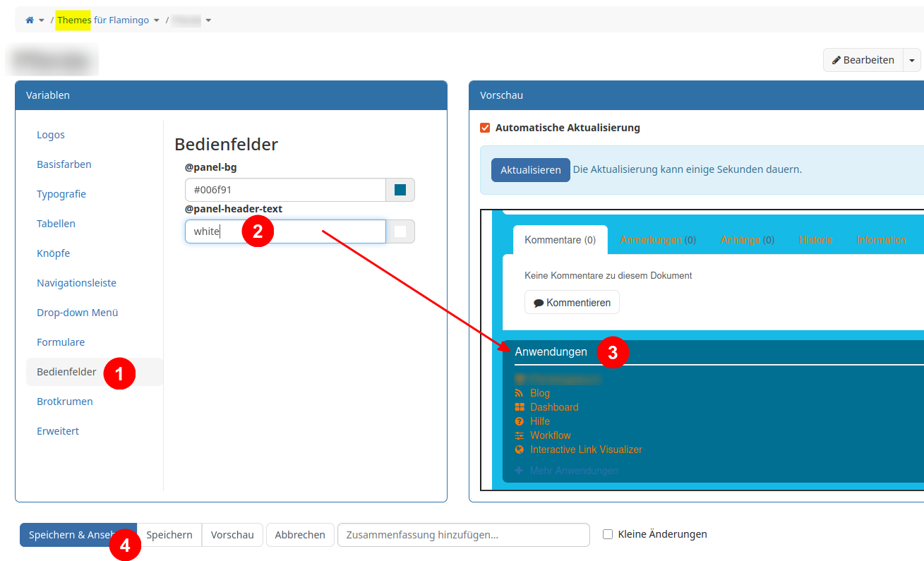This screenshot has width=924, height=561.
Task: Click the Zusammenfassung hinzufügen input field
Action: (x=463, y=535)
